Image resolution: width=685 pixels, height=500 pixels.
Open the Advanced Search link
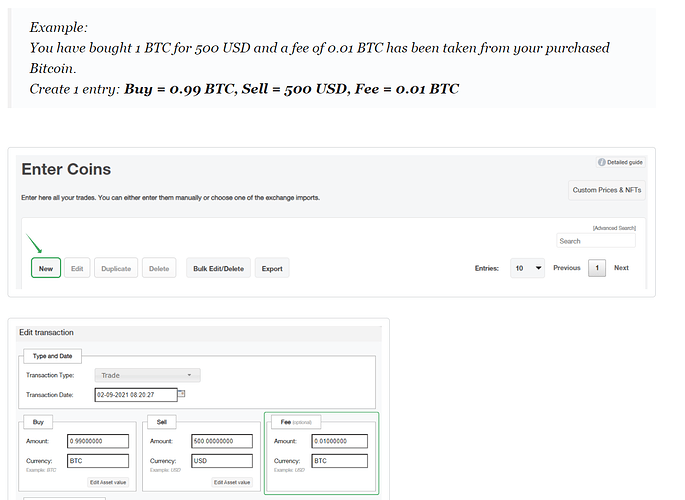[614, 228]
